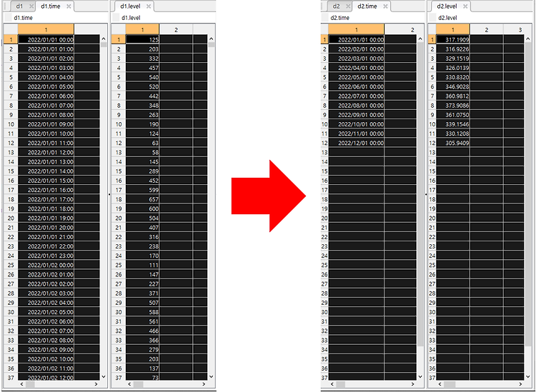Click vertical scrollbar thumb in d2.time panel

[420, 194]
